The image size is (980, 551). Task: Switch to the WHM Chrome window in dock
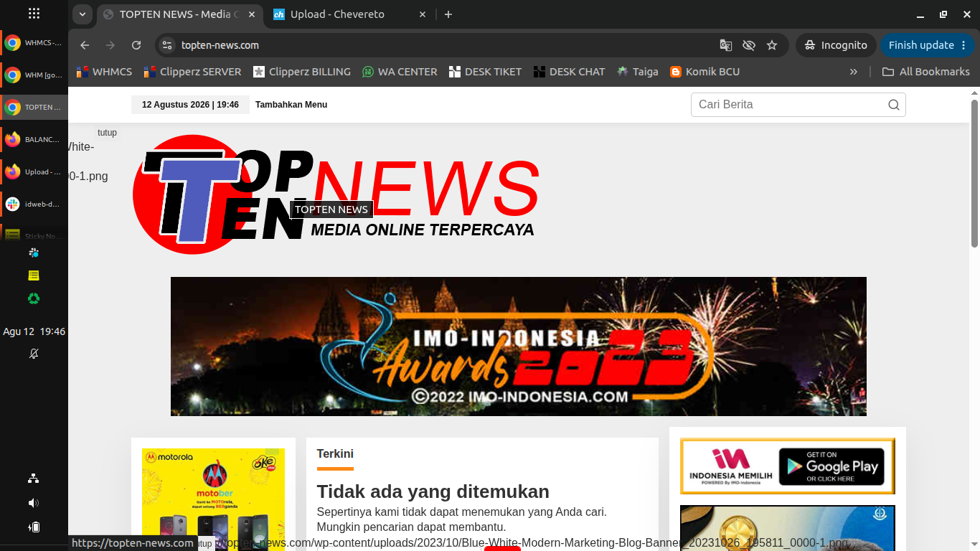[x=34, y=75]
